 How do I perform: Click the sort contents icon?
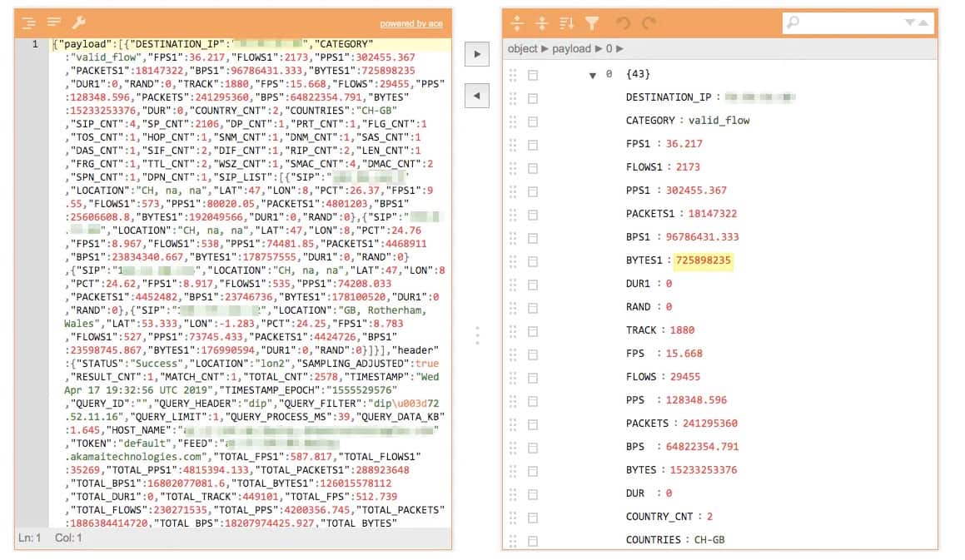coord(567,23)
